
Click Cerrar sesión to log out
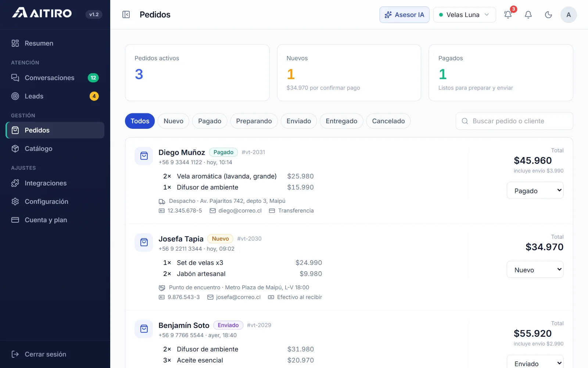click(x=55, y=354)
